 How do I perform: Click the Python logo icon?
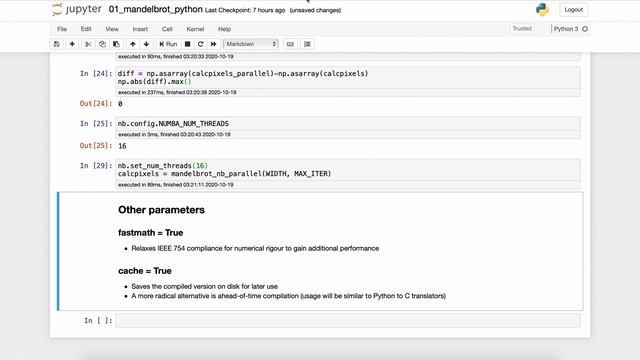[542, 9]
